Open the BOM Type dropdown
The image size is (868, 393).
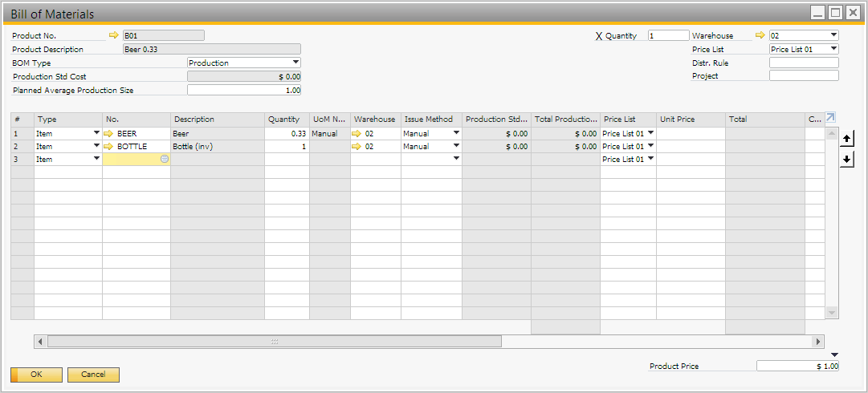[295, 63]
